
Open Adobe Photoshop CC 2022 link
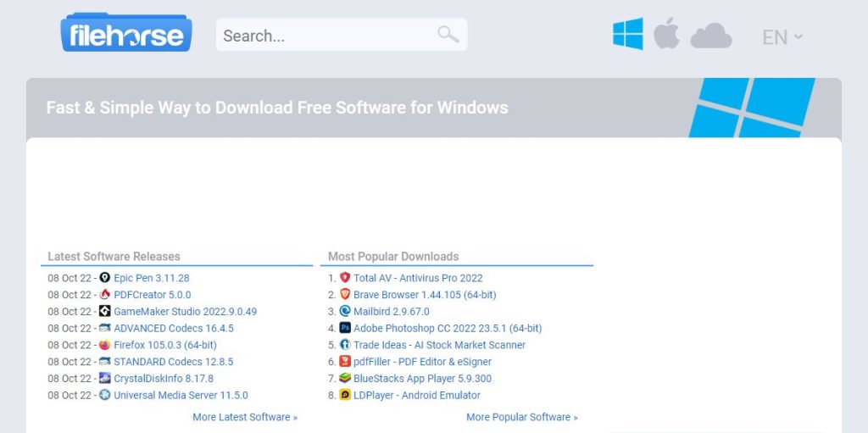tap(448, 328)
